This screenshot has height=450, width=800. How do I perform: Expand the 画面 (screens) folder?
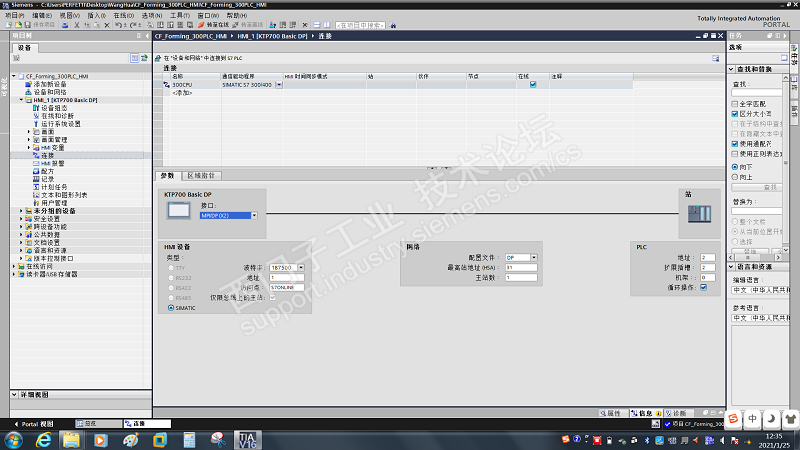coord(29,132)
